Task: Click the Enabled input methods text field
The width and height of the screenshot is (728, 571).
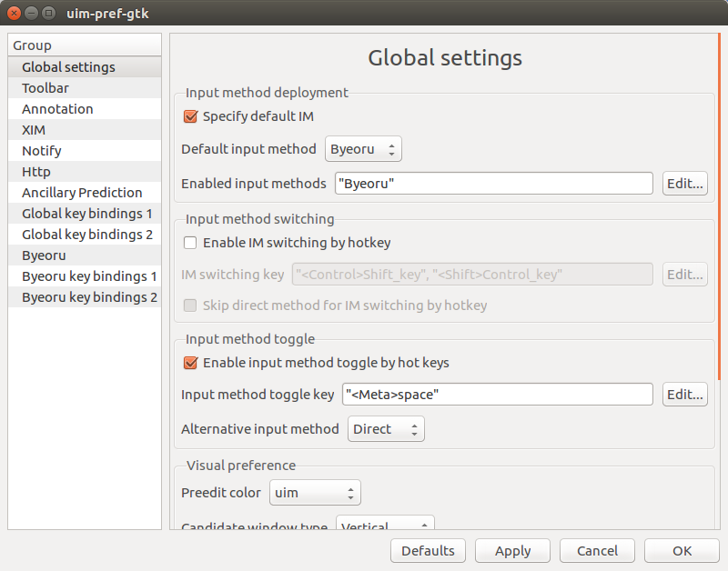Action: 493,184
